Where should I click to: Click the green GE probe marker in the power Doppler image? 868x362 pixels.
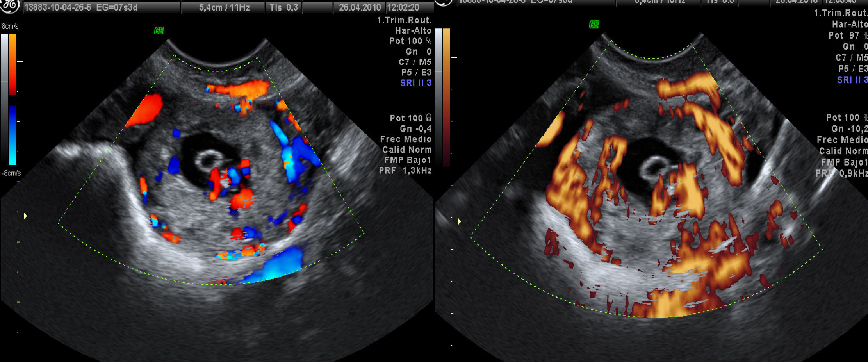point(594,25)
